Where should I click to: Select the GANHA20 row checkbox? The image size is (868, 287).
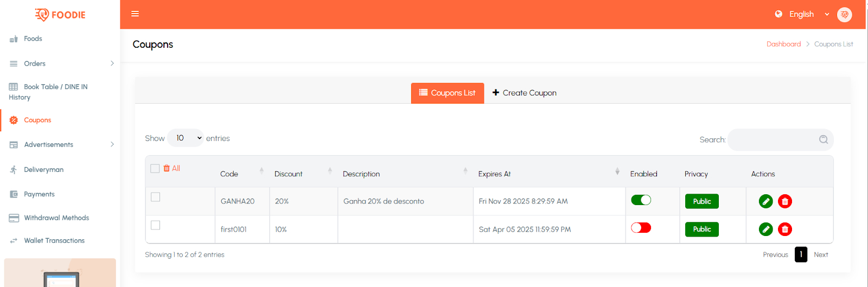156,197
